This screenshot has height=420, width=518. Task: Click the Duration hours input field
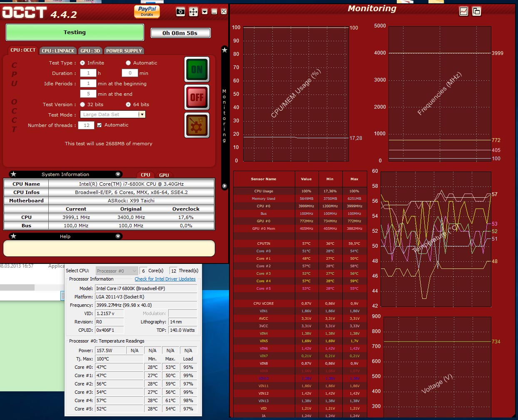pyautogui.click(x=88, y=73)
